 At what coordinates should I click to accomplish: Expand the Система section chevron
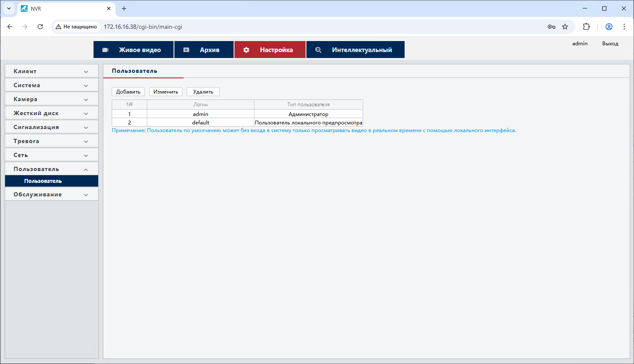[86, 85]
